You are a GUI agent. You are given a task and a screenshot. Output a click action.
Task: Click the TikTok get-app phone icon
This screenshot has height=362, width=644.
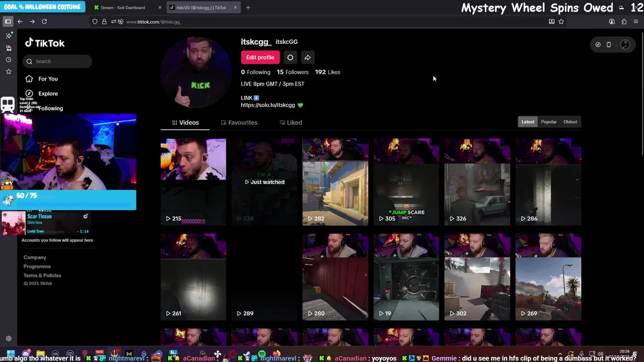click(x=609, y=45)
